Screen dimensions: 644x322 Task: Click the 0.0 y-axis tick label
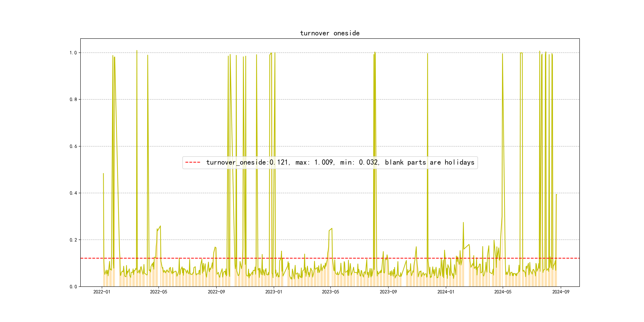click(x=73, y=286)
